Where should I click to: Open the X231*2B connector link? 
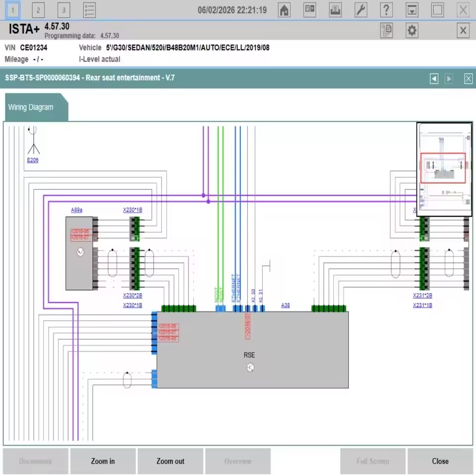pos(422,296)
